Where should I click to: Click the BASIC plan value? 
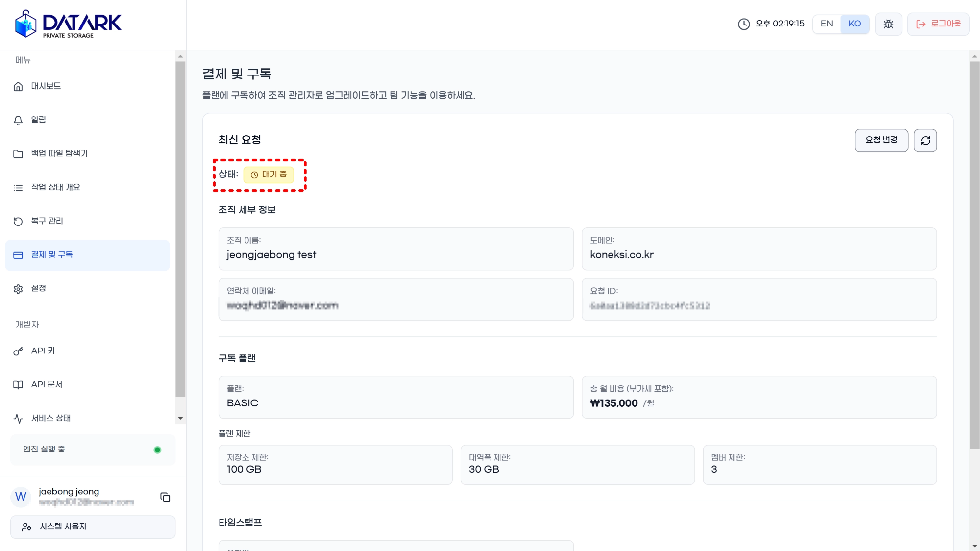click(242, 403)
